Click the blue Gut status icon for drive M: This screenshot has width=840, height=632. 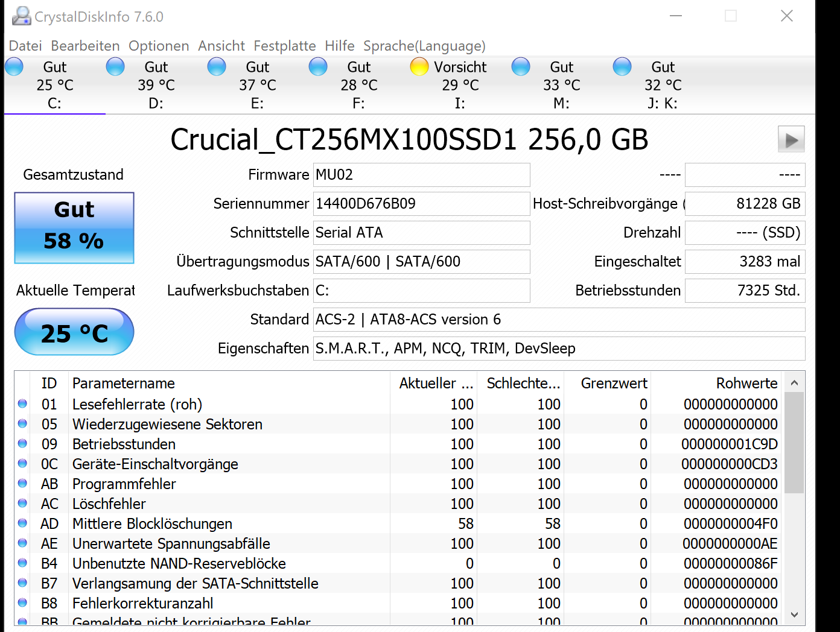click(521, 66)
